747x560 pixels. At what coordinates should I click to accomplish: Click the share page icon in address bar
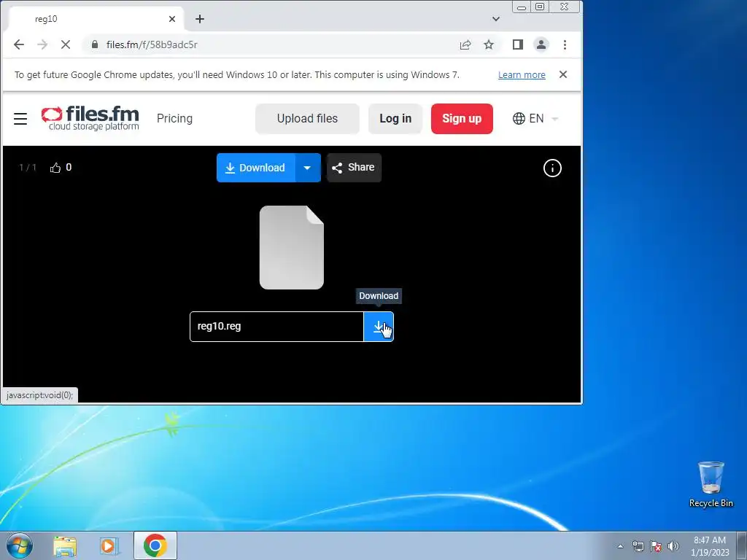[x=465, y=44]
